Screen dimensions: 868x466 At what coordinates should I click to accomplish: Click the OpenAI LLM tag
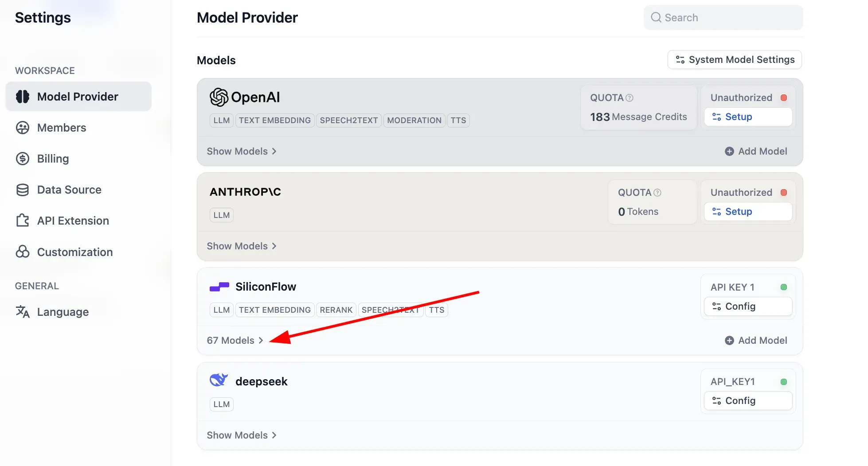(222, 120)
